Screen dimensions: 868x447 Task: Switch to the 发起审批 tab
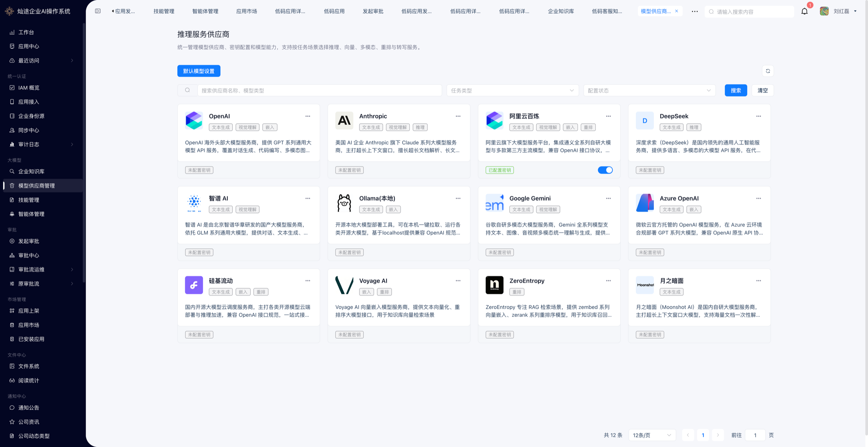(x=373, y=11)
